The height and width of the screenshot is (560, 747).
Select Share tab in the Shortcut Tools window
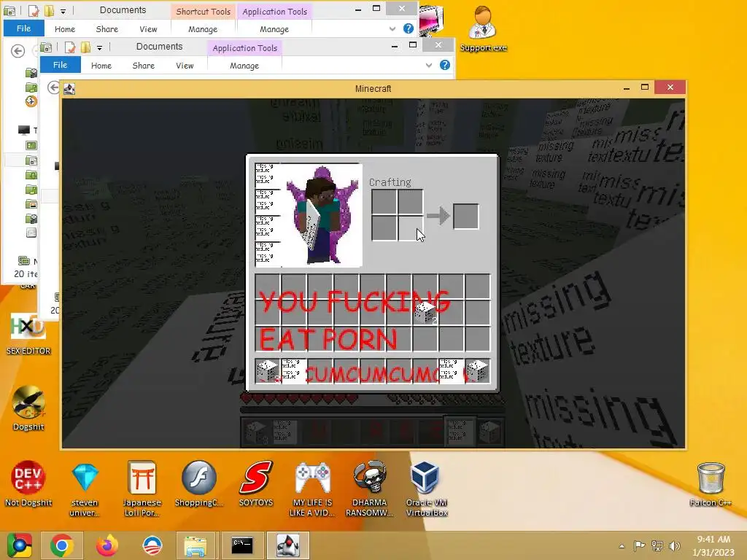(107, 29)
